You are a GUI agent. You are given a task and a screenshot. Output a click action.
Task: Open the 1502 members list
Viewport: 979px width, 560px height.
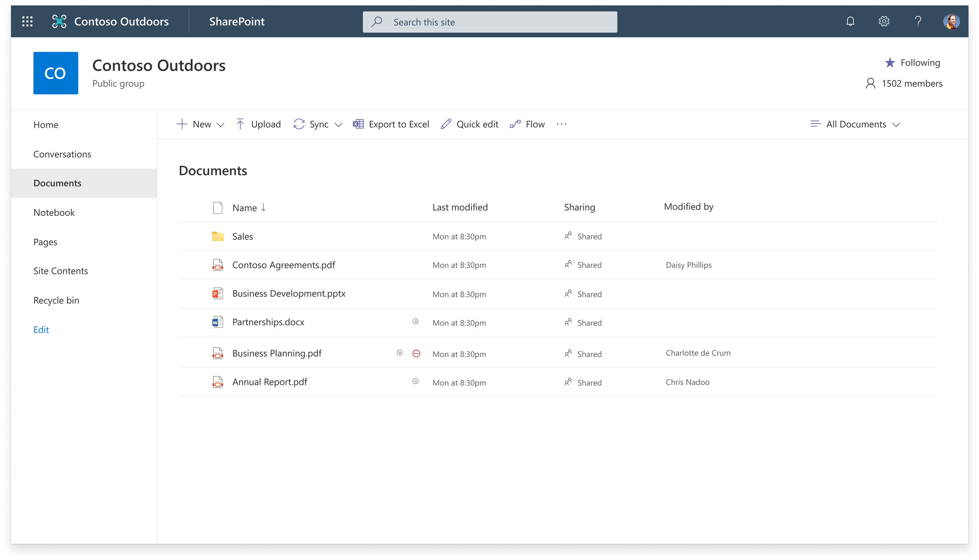(x=912, y=83)
